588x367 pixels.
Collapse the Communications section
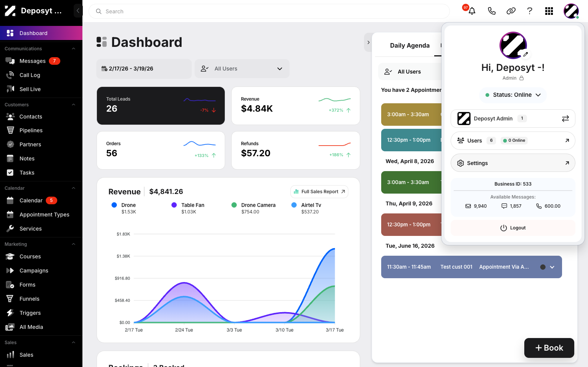(74, 49)
